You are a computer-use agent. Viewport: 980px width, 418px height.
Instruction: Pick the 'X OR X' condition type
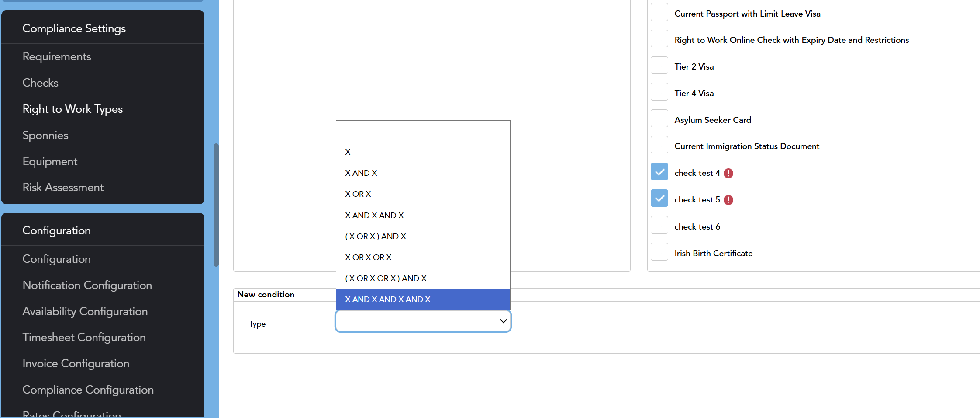[x=358, y=194]
